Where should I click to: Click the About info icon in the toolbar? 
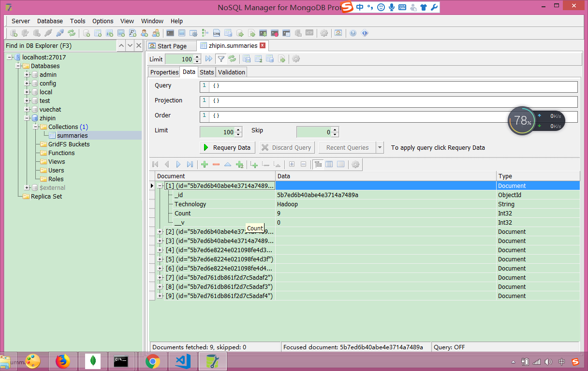pos(365,33)
